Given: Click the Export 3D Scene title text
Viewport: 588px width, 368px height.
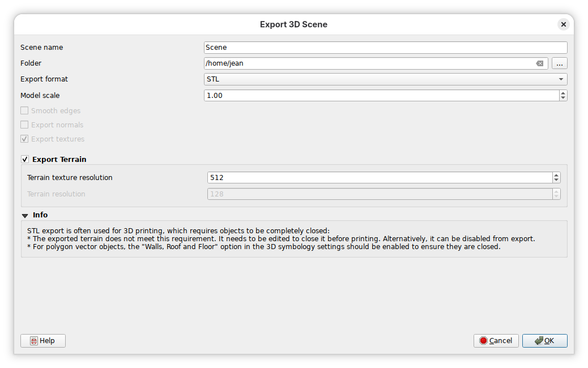Looking at the screenshot, I should coord(293,24).
